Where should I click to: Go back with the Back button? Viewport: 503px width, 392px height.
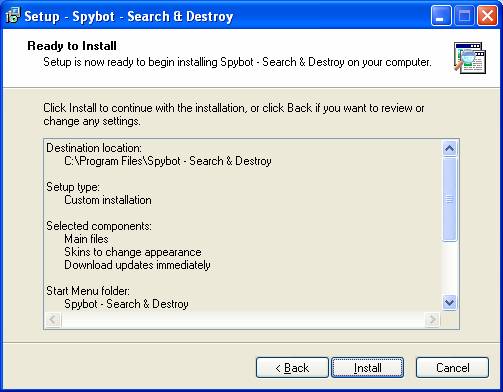pos(292,368)
